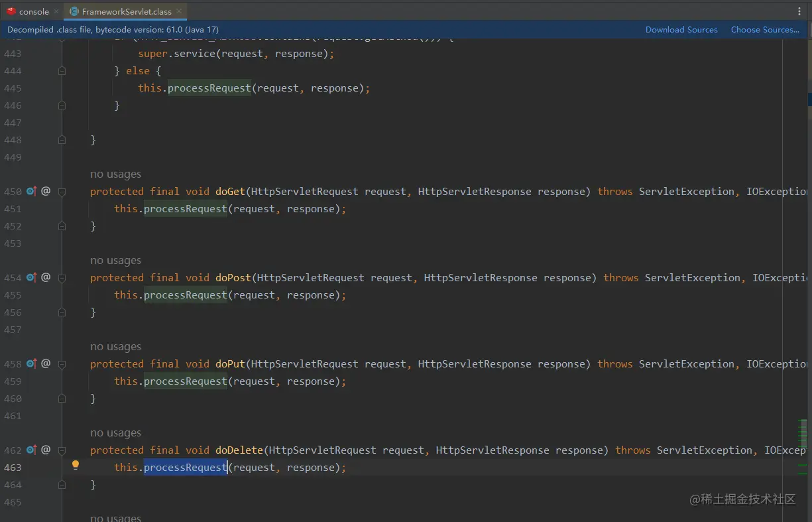
Task: Click HttpServletResponse in the doPut signature
Action: point(475,364)
